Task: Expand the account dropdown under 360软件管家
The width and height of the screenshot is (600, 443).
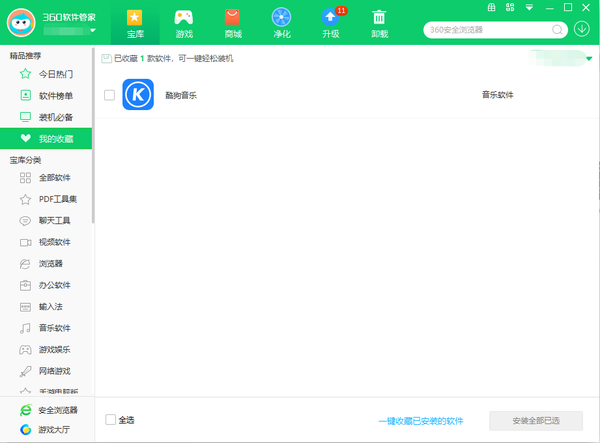Action: pos(92,30)
